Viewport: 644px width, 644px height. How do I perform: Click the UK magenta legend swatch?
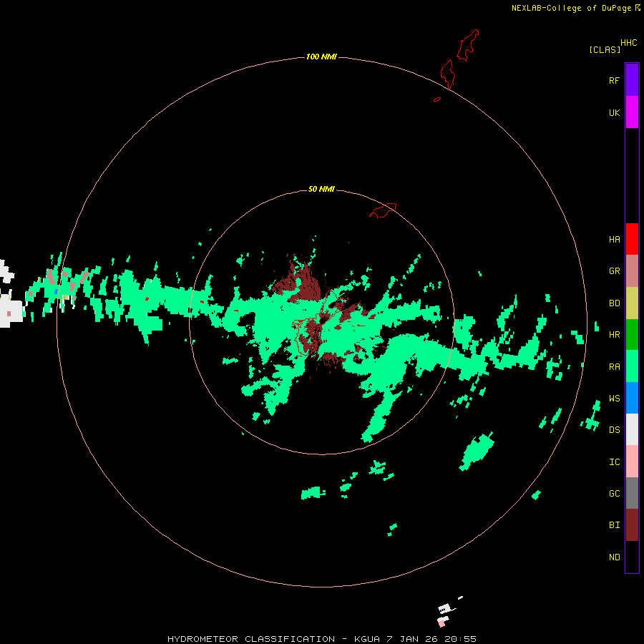point(632,112)
